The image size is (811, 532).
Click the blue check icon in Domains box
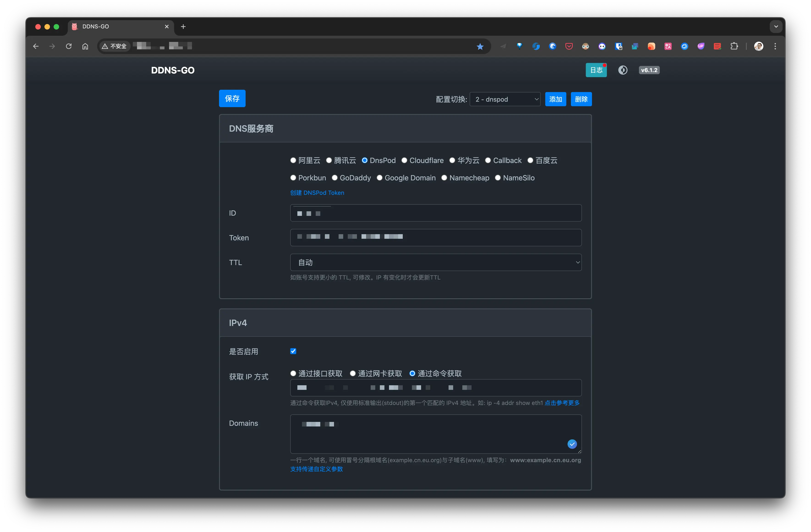tap(572, 444)
